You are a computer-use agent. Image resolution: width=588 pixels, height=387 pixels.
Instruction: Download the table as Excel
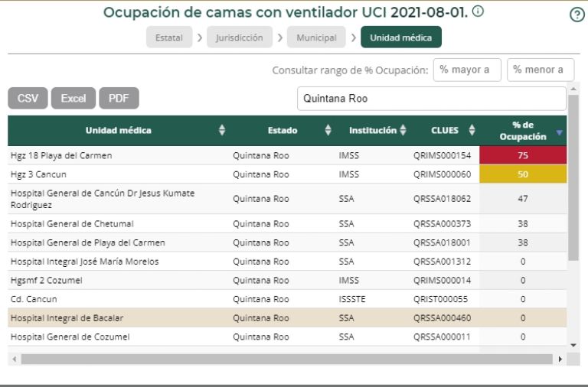(x=73, y=98)
